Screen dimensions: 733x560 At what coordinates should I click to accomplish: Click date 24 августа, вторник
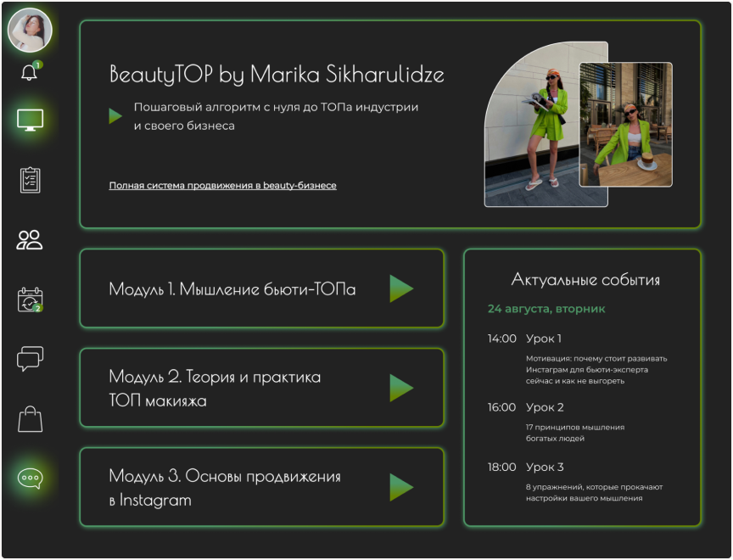click(546, 309)
